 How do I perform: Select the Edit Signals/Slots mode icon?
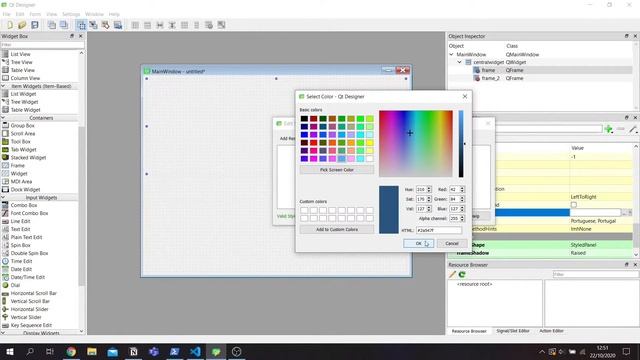93,25
